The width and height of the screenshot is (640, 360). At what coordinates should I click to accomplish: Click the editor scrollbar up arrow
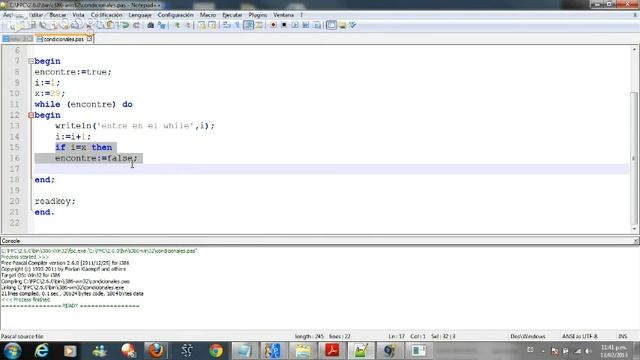pos(634,49)
